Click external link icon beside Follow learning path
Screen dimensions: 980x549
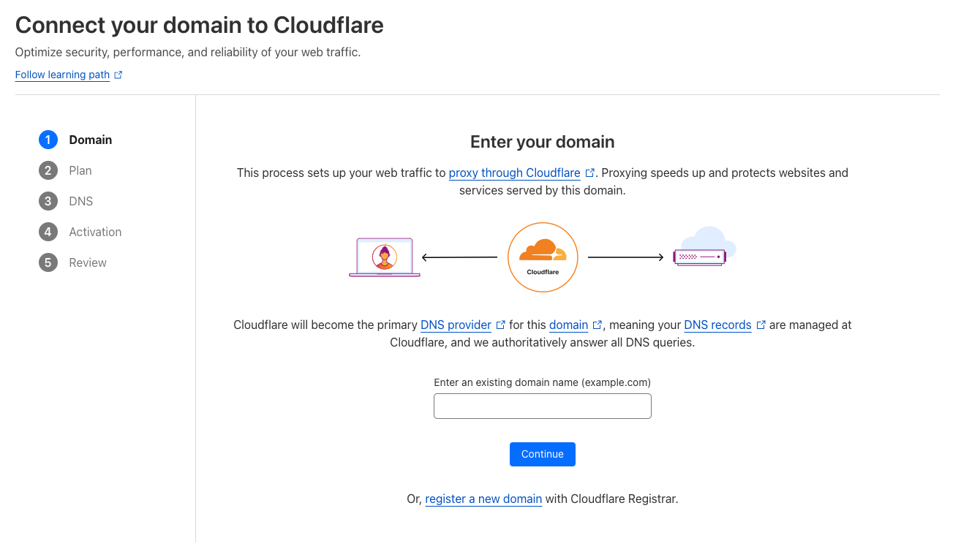118,75
